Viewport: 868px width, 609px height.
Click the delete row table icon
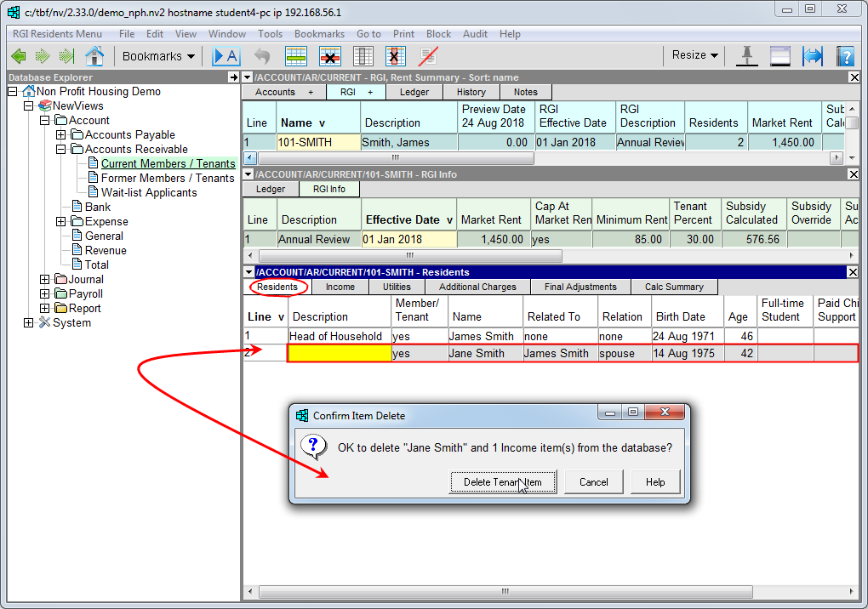pyautogui.click(x=329, y=56)
